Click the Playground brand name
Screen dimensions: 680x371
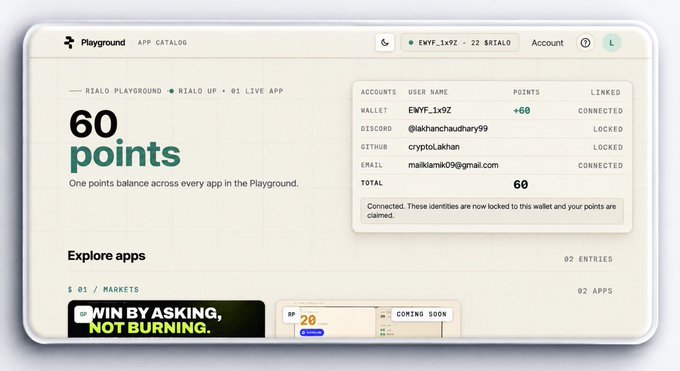[103, 43]
